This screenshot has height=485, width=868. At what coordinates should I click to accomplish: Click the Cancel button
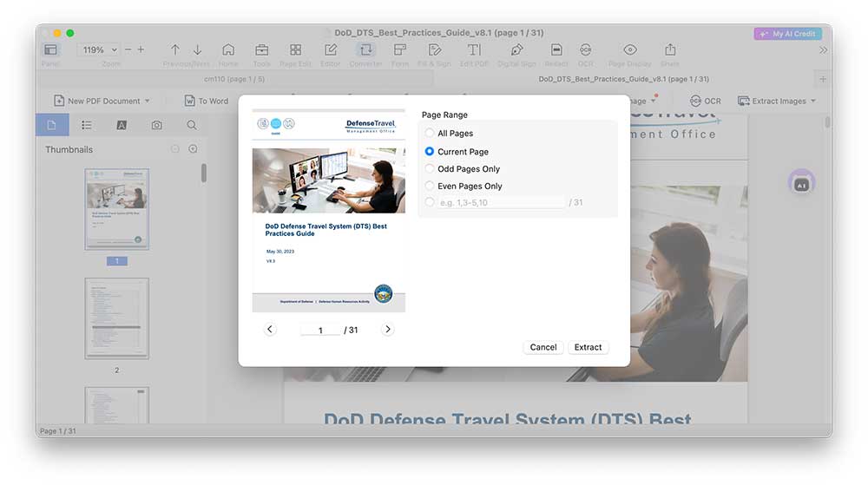pos(543,347)
